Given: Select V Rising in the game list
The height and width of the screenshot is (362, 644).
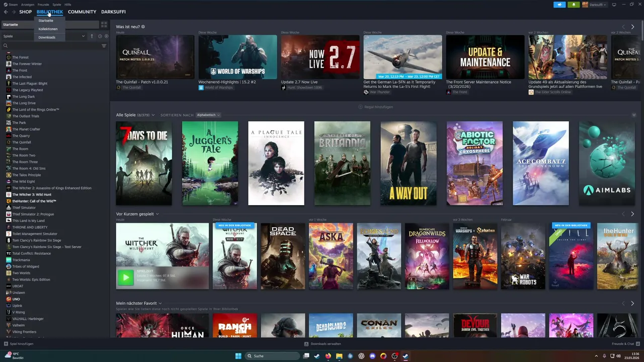Looking at the screenshot, I should pyautogui.click(x=19, y=312).
